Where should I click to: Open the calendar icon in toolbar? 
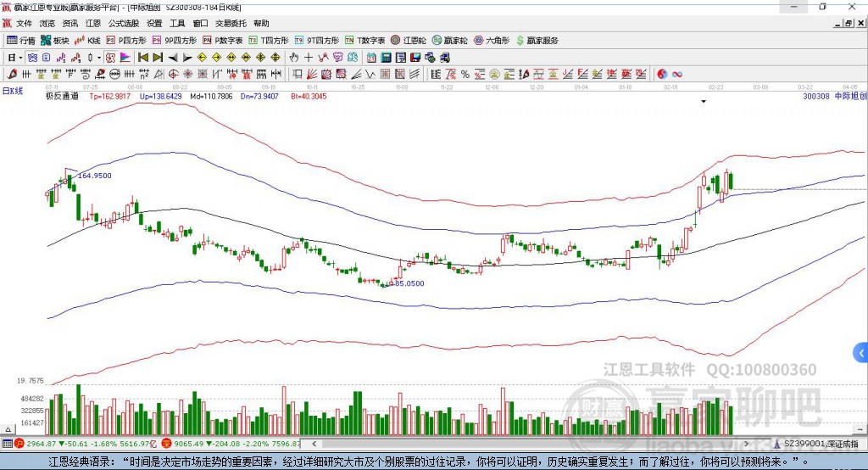[x=371, y=58]
